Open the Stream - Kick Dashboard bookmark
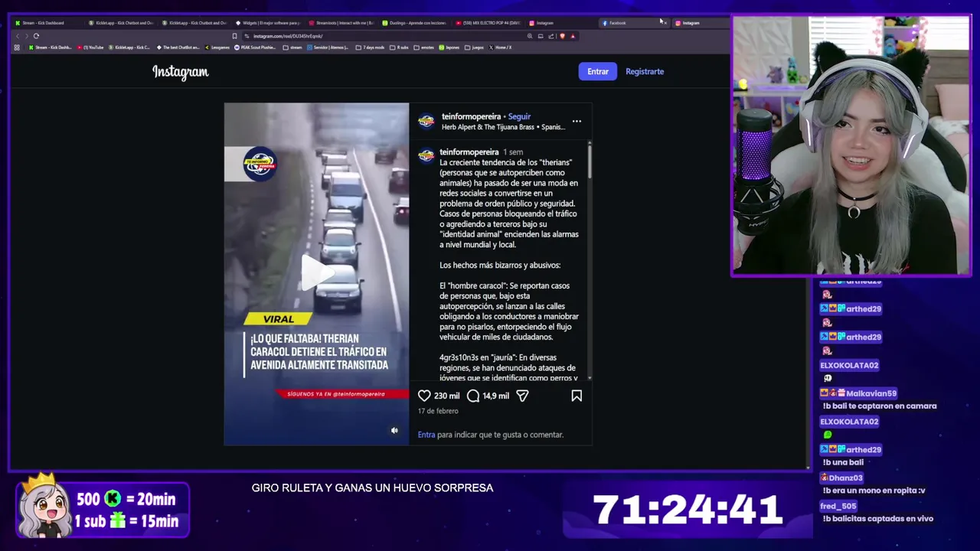Screen dimensions: 980x551 (51, 47)
